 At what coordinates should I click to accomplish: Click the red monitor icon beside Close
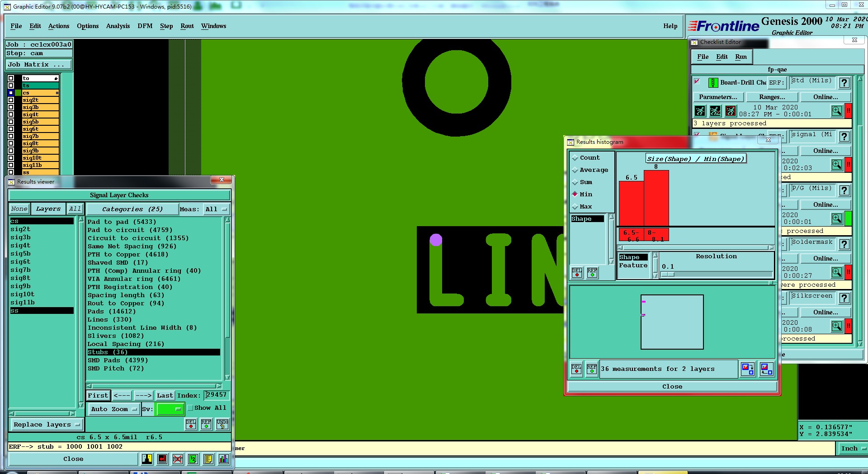click(x=162, y=459)
